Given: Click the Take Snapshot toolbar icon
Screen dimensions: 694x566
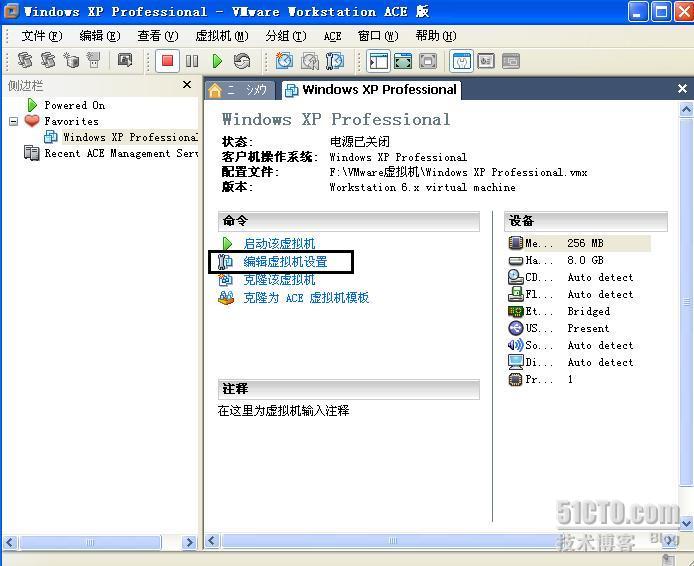Looking at the screenshot, I should pyautogui.click(x=284, y=61).
